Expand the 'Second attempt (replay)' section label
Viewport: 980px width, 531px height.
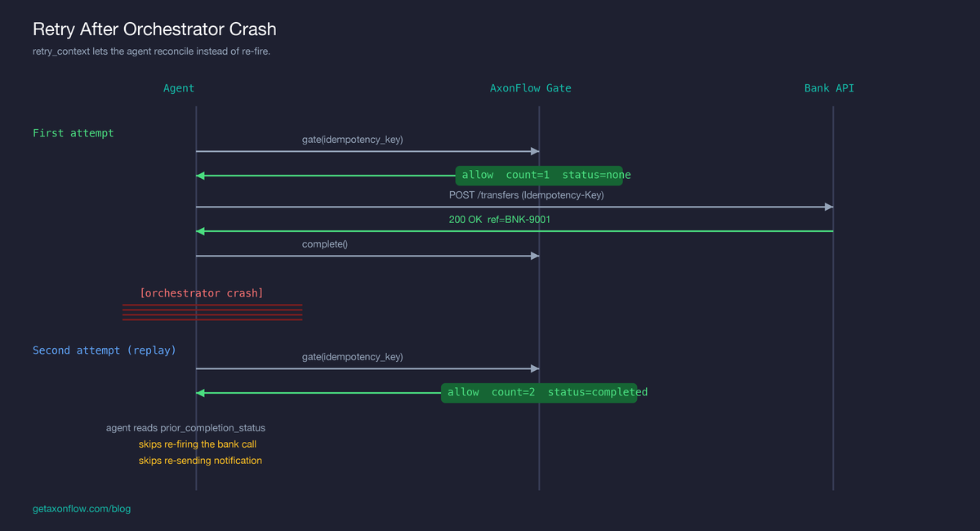click(105, 350)
